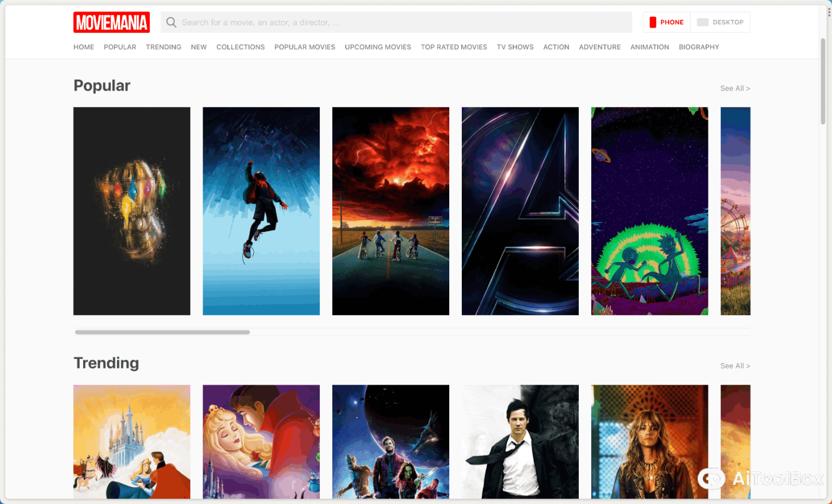Open the Rick and Morty poster
This screenshot has height=504, width=832.
(x=650, y=211)
